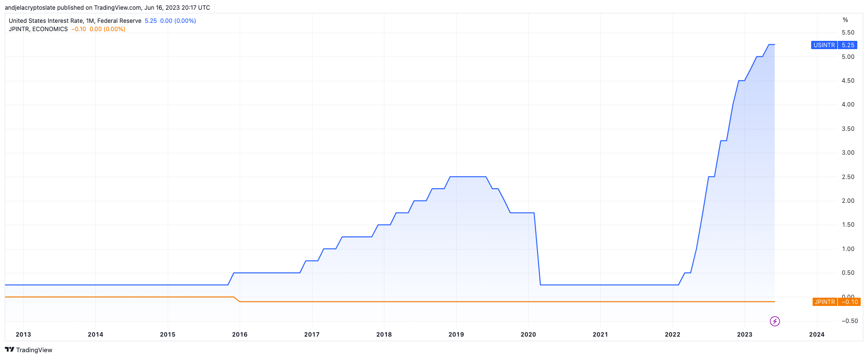
Task: Click the 5.50 tick on price scale
Action: pyautogui.click(x=848, y=33)
